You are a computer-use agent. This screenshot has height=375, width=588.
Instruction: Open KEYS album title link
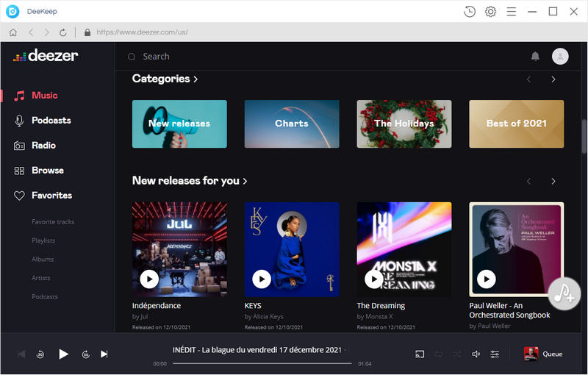[253, 306]
